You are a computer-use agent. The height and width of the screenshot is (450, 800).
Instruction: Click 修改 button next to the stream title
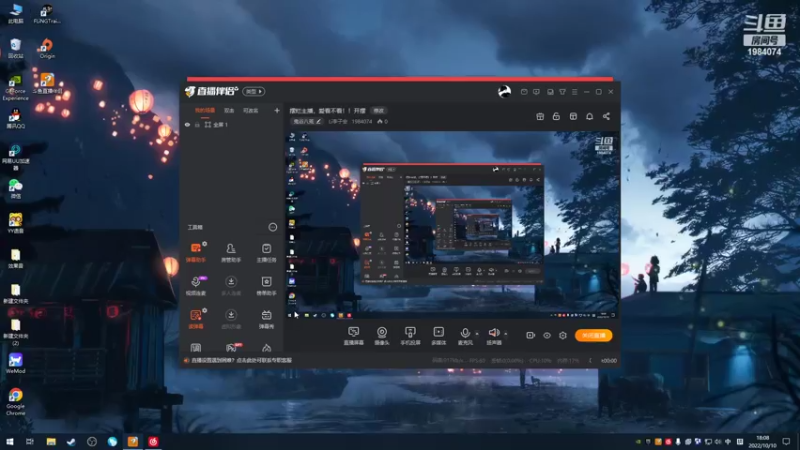pyautogui.click(x=378, y=111)
